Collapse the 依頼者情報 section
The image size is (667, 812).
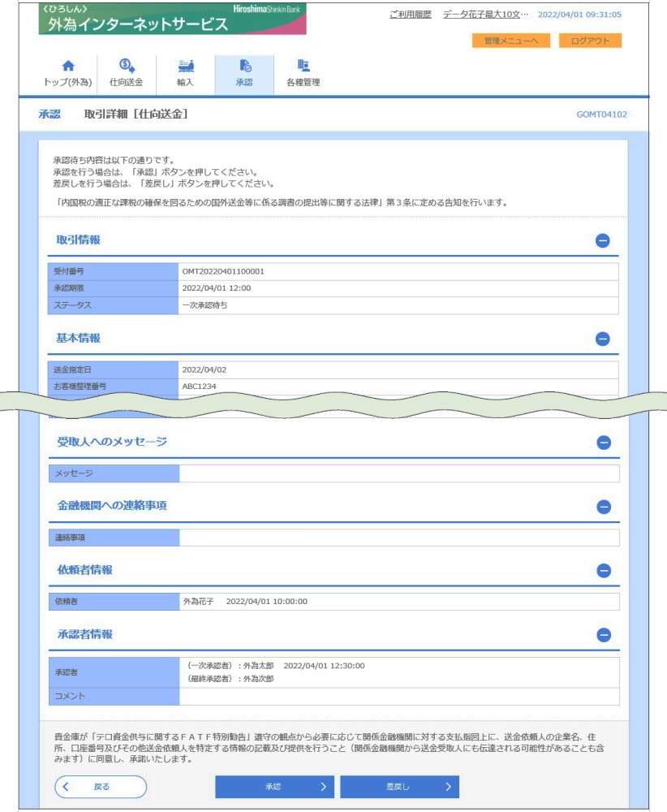[x=603, y=571]
